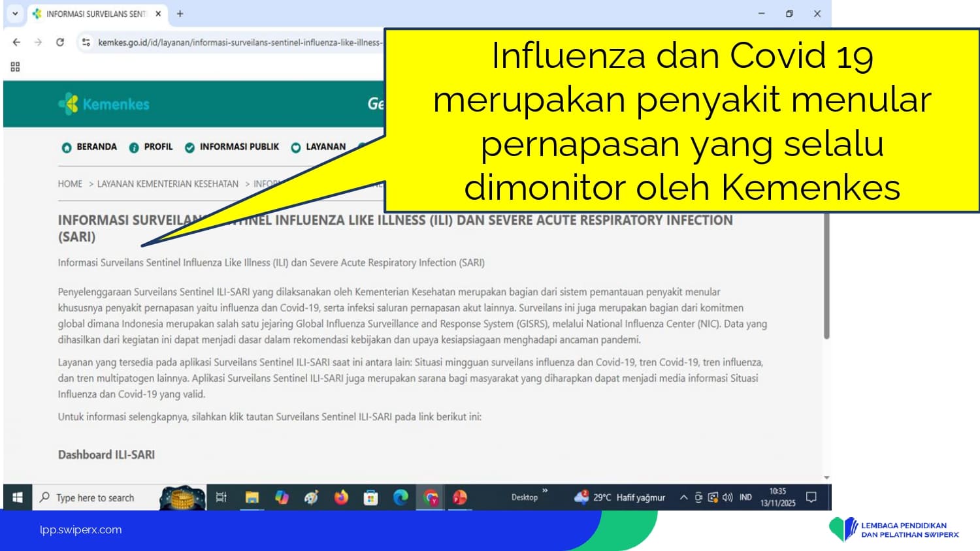The width and height of the screenshot is (980, 551).
Task: Go to LAYANAN KEMENTERIAN KESEHATAN breadcrumb
Action: [167, 184]
